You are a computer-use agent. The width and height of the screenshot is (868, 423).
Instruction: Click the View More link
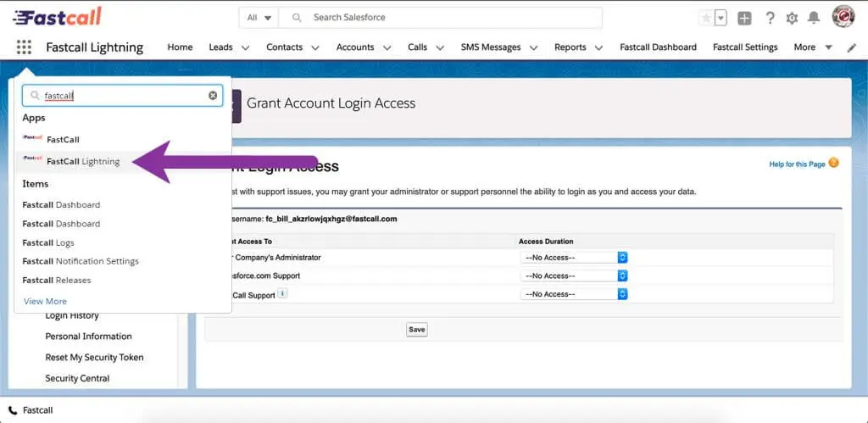(x=45, y=301)
